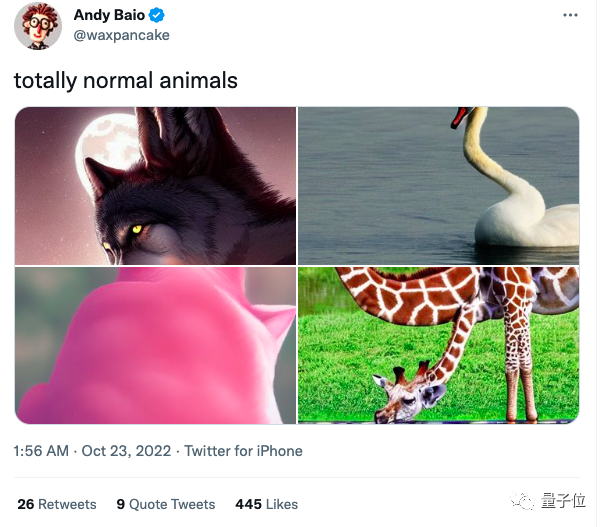Open Andy Baio's profile via display name
The image size is (605, 527).
click(110, 16)
